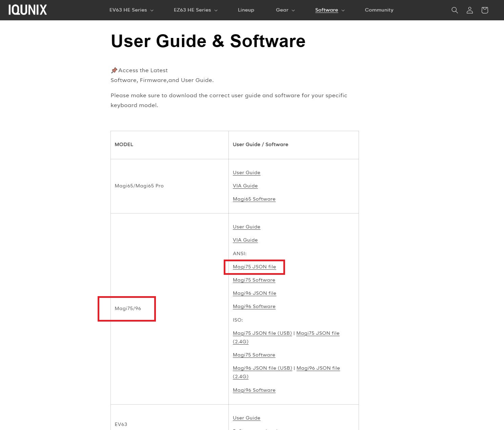Screen dimensions: 504x430
Task: Download the Magi65 Software
Action: (254, 199)
